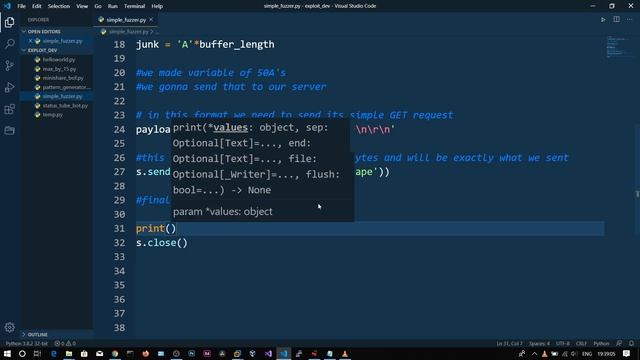
Task: Open helloworld.py in the explorer
Action: pos(59,60)
